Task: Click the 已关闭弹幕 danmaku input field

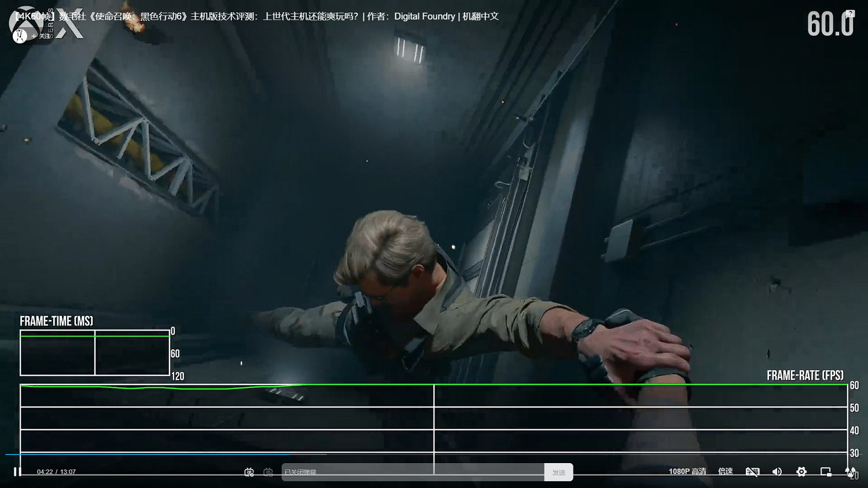Action: click(405, 472)
